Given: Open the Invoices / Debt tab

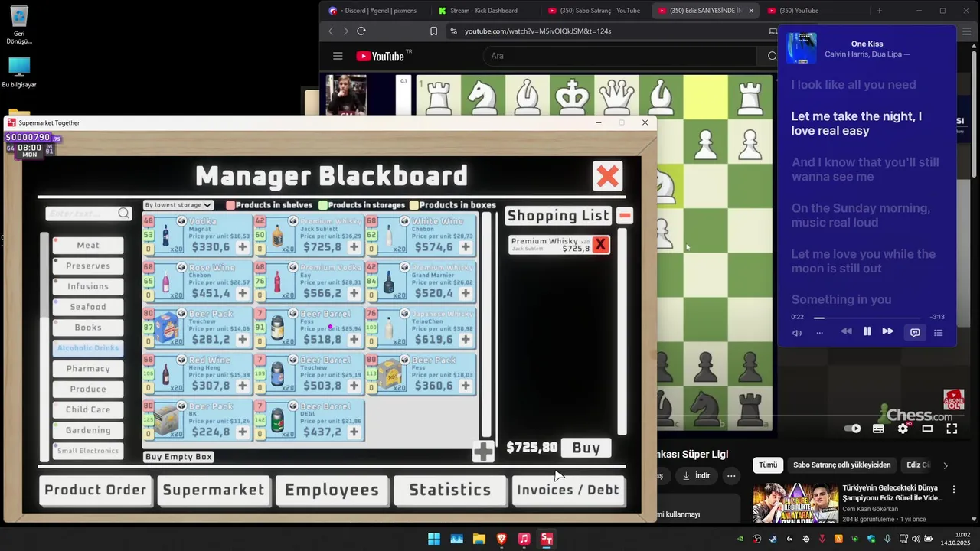Looking at the screenshot, I should click(568, 491).
